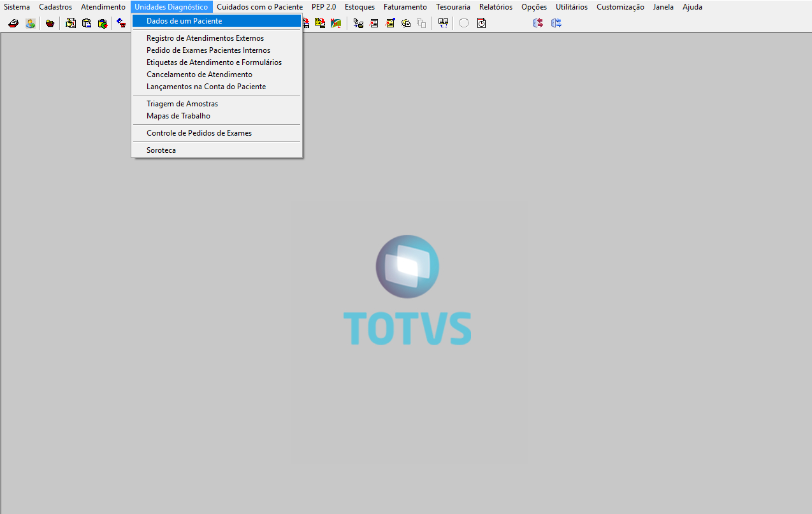Open the Sistema menu
This screenshot has height=514, width=812.
coord(17,7)
